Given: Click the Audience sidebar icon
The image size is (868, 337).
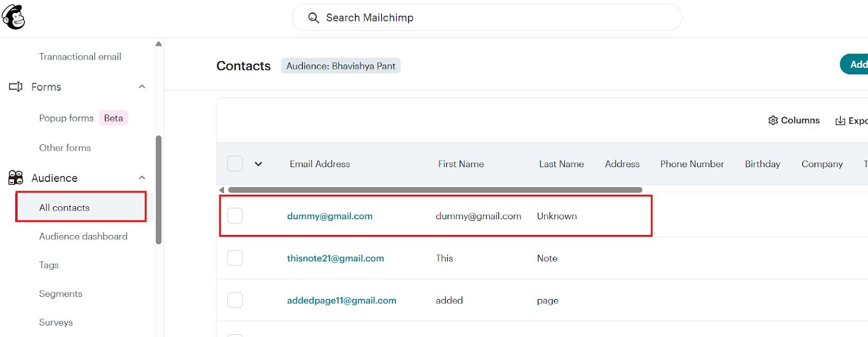Looking at the screenshot, I should pyautogui.click(x=16, y=177).
